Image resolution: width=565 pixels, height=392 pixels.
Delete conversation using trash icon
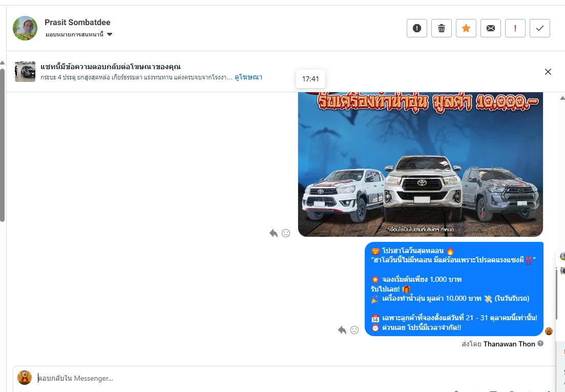click(442, 28)
